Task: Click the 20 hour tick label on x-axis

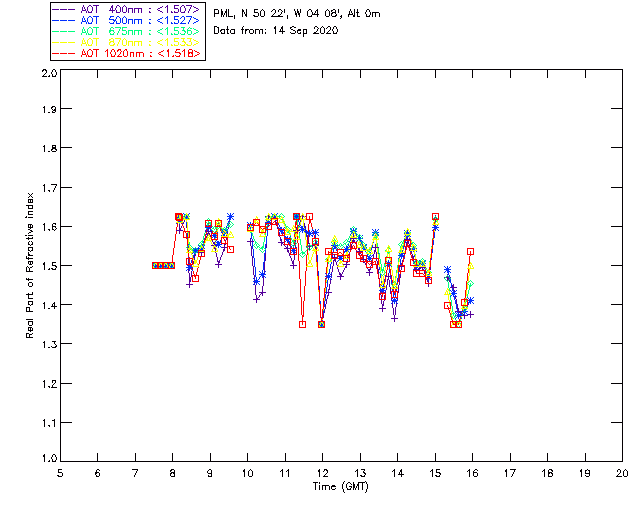Action: [x=622, y=473]
